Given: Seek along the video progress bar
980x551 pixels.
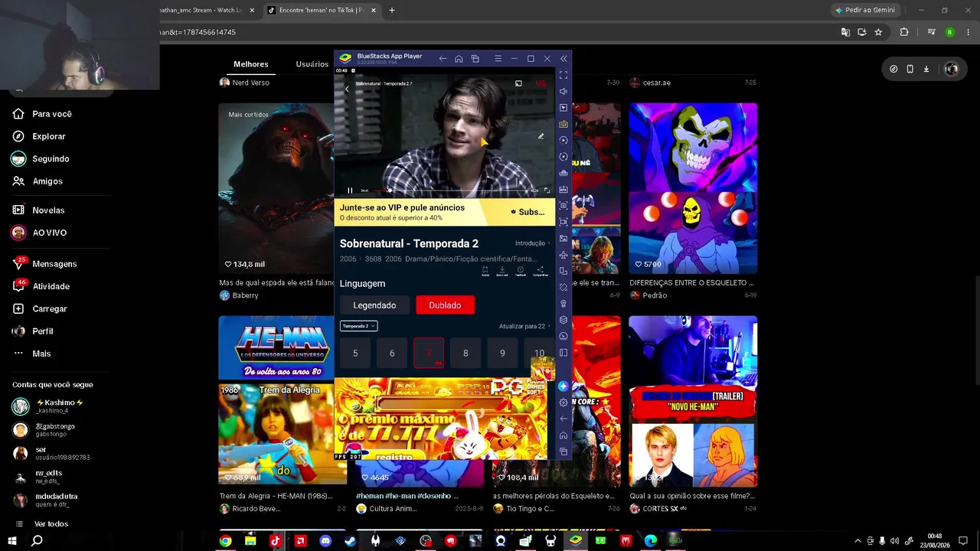Looking at the screenshot, I should [x=451, y=191].
